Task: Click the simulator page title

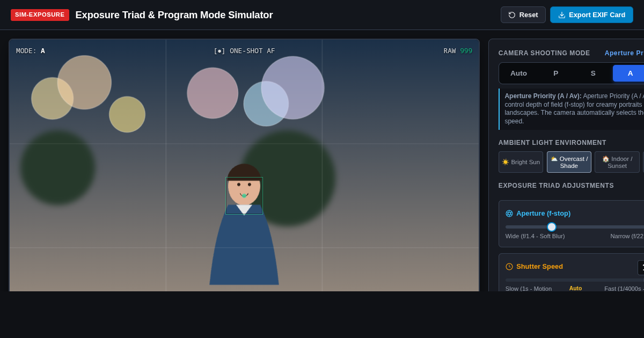Action: pyautogui.click(x=174, y=15)
